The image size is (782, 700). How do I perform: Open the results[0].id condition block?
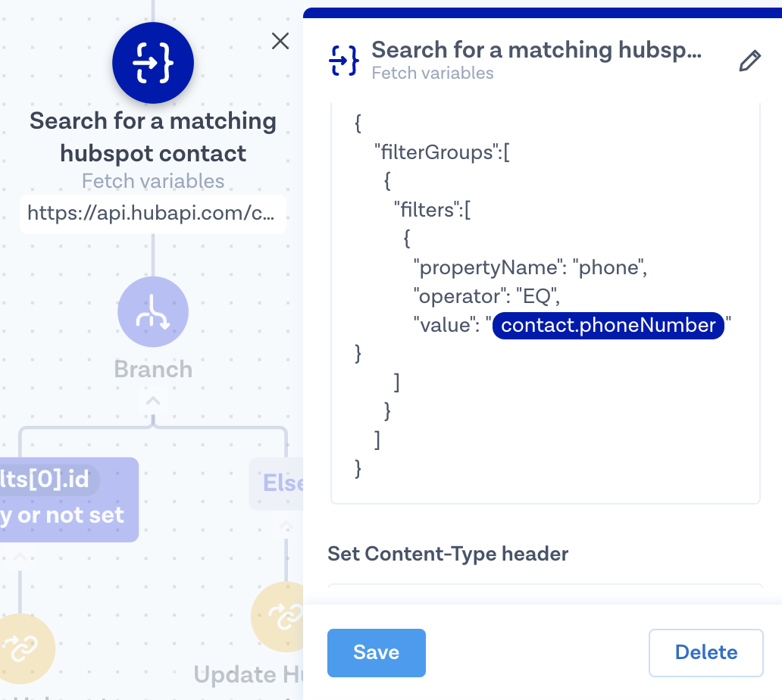point(68,498)
